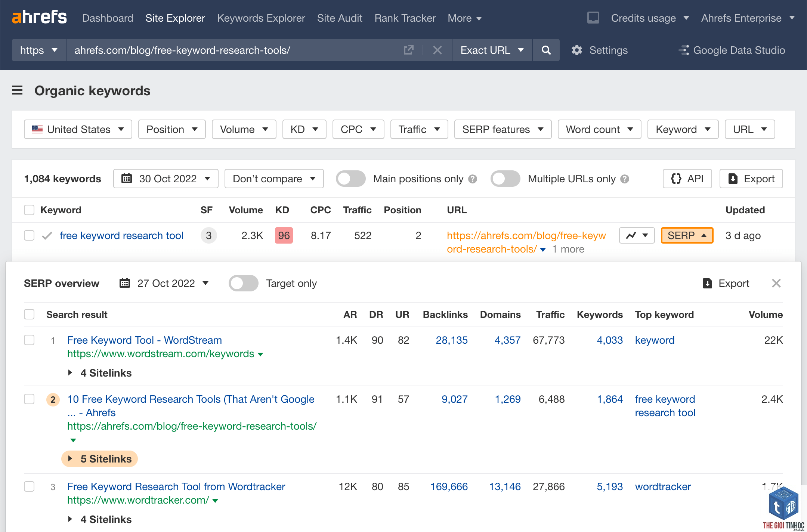Viewport: 807px width, 532px height.
Task: Check the Search result header checkbox
Action: click(x=29, y=315)
